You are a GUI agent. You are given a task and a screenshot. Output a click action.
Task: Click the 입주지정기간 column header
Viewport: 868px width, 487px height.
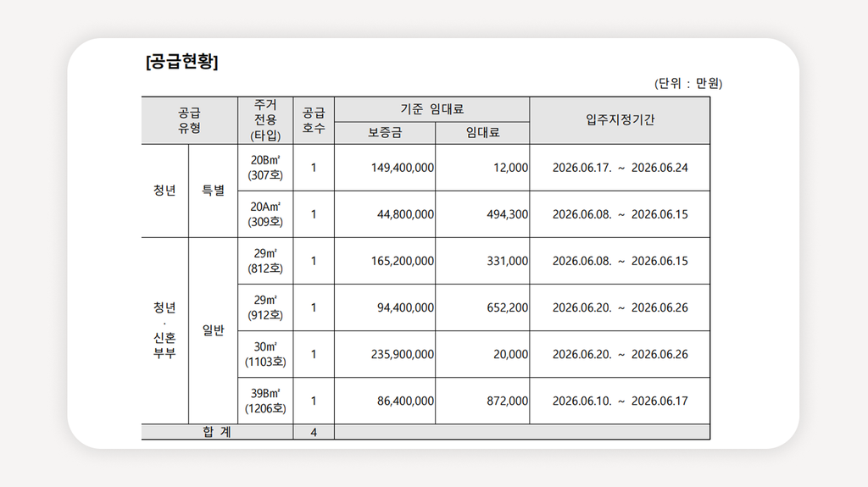coord(620,120)
